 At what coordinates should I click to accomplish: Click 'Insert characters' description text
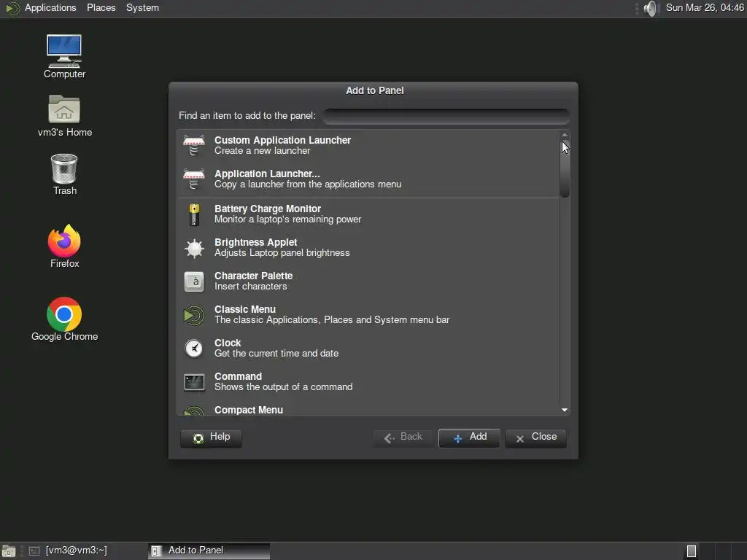point(251,287)
